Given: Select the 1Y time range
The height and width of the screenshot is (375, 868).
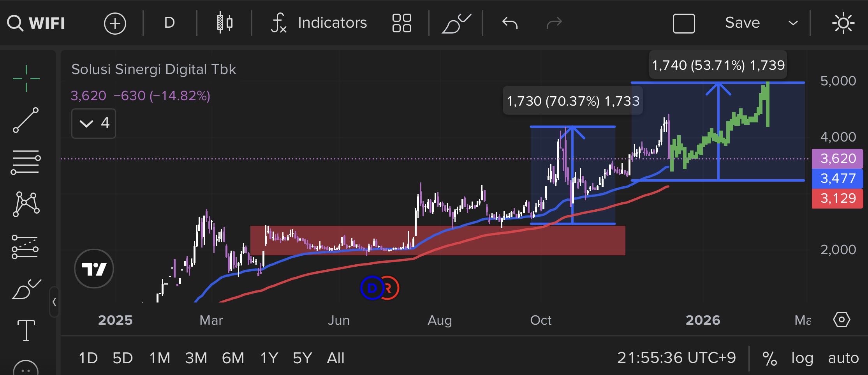Looking at the screenshot, I should [x=269, y=358].
